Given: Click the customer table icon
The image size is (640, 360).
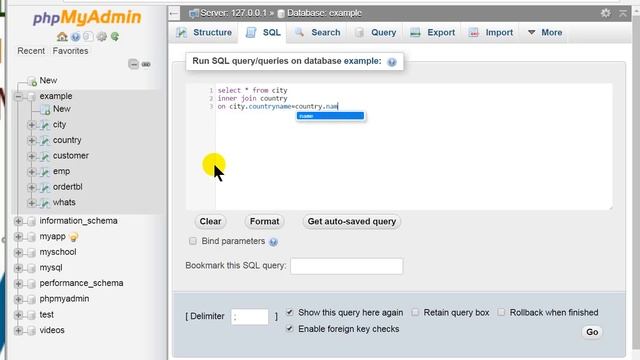Looking at the screenshot, I should coord(45,156).
